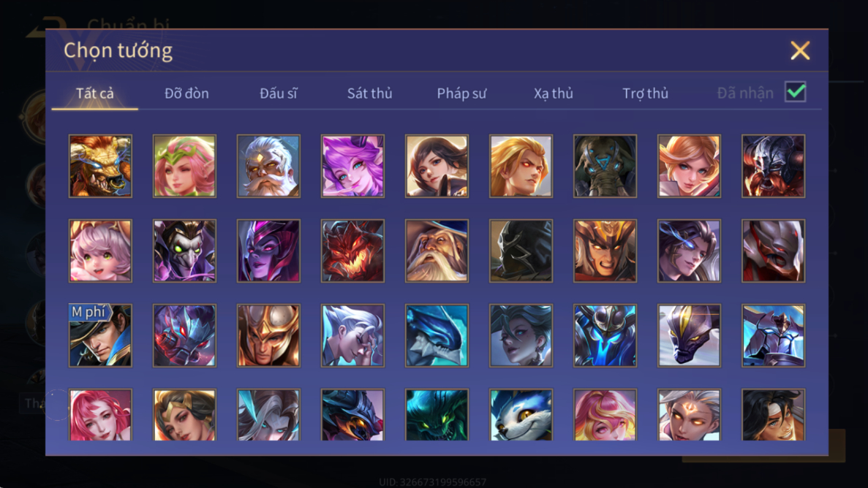Select the purple-haired girl hero portrait
The height and width of the screenshot is (488, 868).
tap(352, 166)
